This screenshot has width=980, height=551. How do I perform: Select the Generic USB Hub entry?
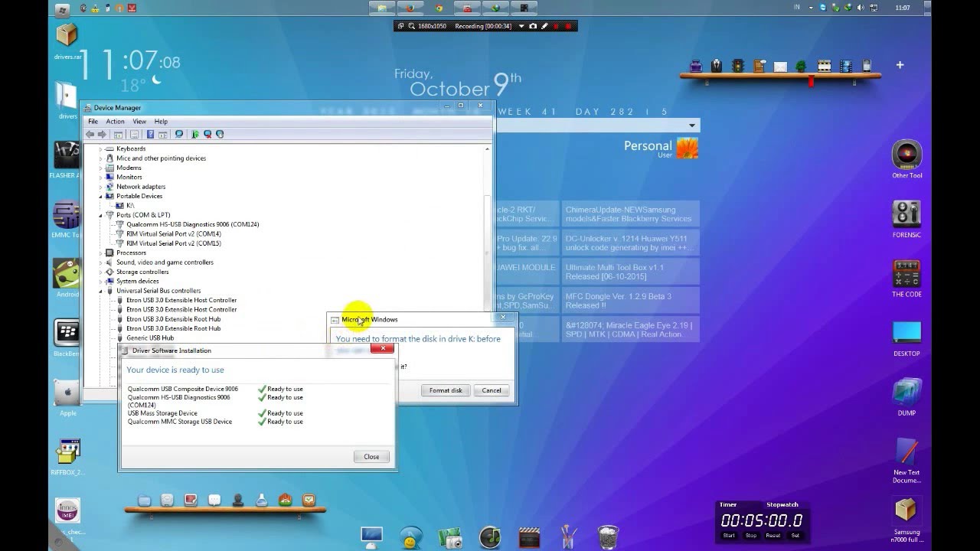click(150, 337)
